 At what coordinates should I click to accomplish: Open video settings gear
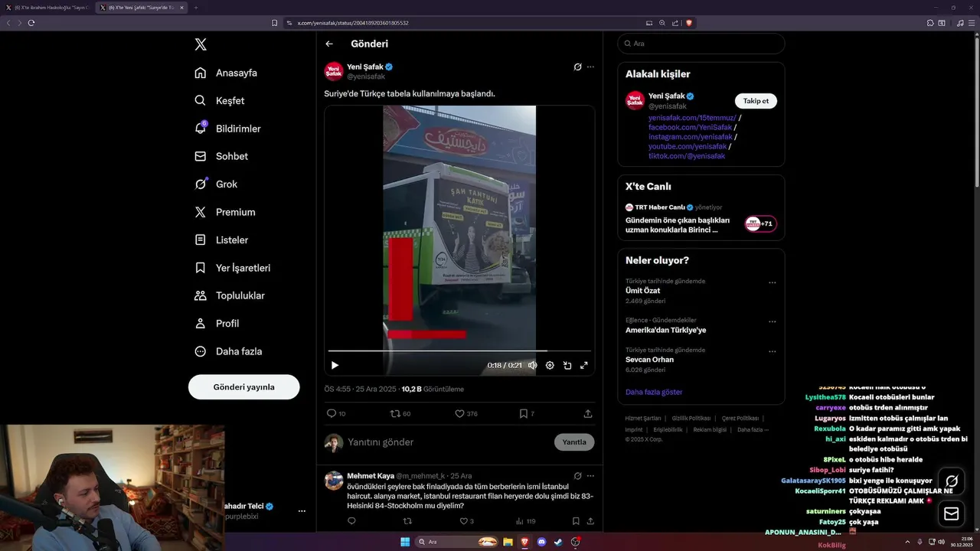coord(550,366)
